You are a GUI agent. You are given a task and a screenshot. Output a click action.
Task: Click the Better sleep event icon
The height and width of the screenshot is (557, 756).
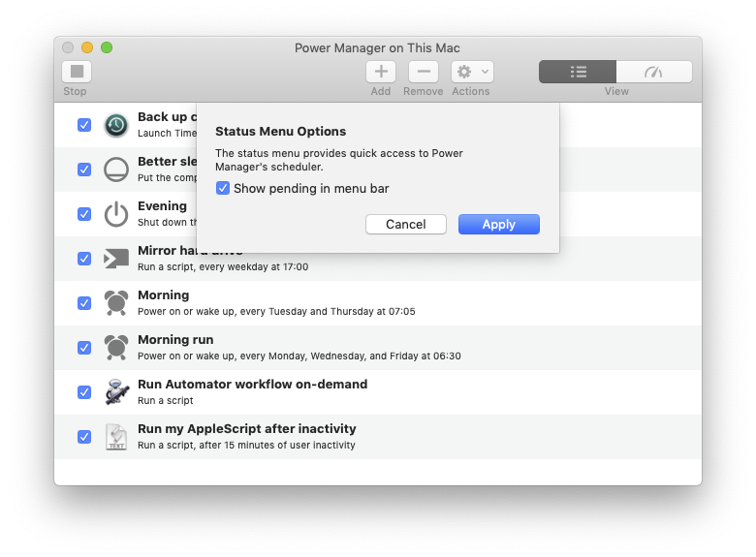click(x=116, y=170)
